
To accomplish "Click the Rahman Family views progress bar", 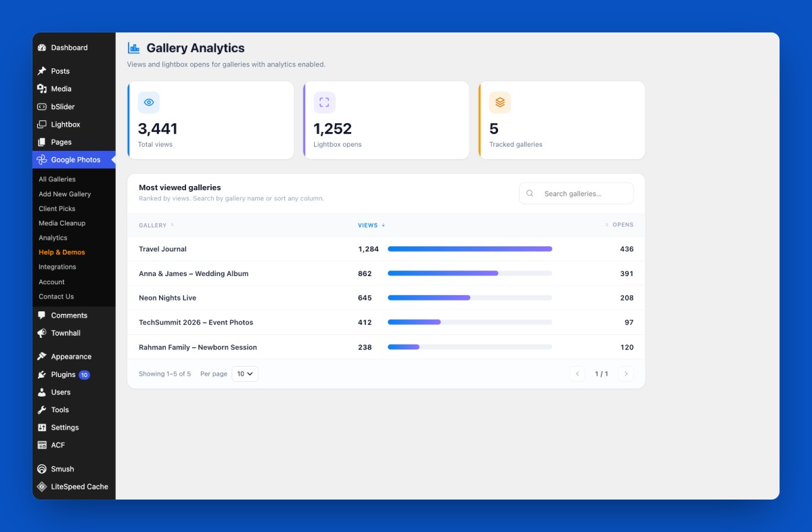I will [470, 347].
